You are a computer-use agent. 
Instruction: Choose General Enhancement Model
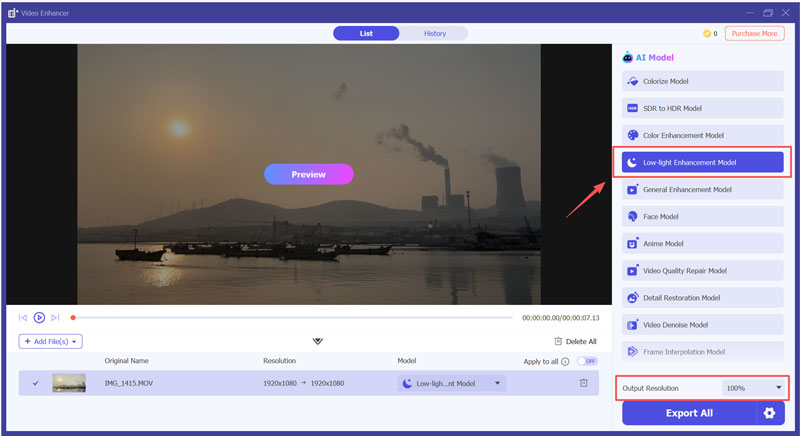(x=702, y=189)
